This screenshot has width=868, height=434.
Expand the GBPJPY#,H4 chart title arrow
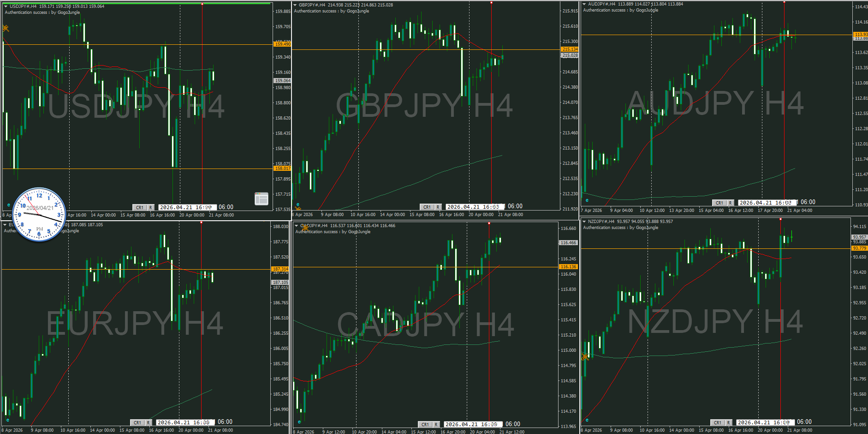coord(295,5)
